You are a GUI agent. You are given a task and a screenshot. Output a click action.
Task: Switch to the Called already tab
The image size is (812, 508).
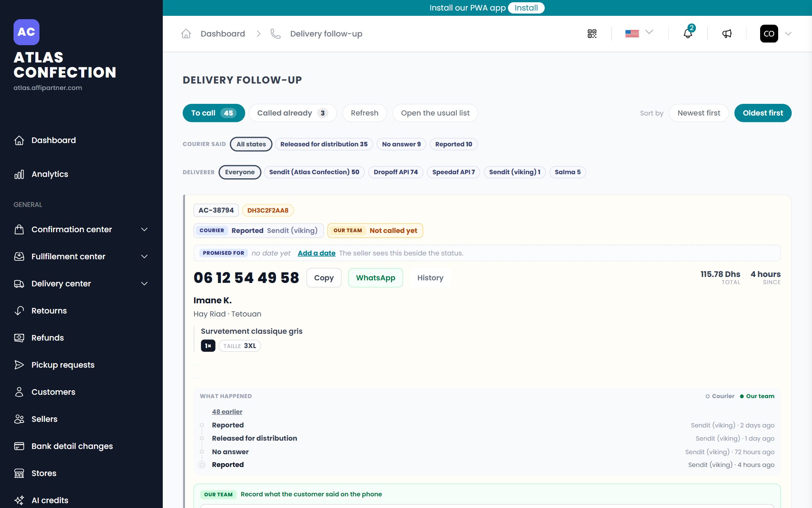click(x=292, y=113)
